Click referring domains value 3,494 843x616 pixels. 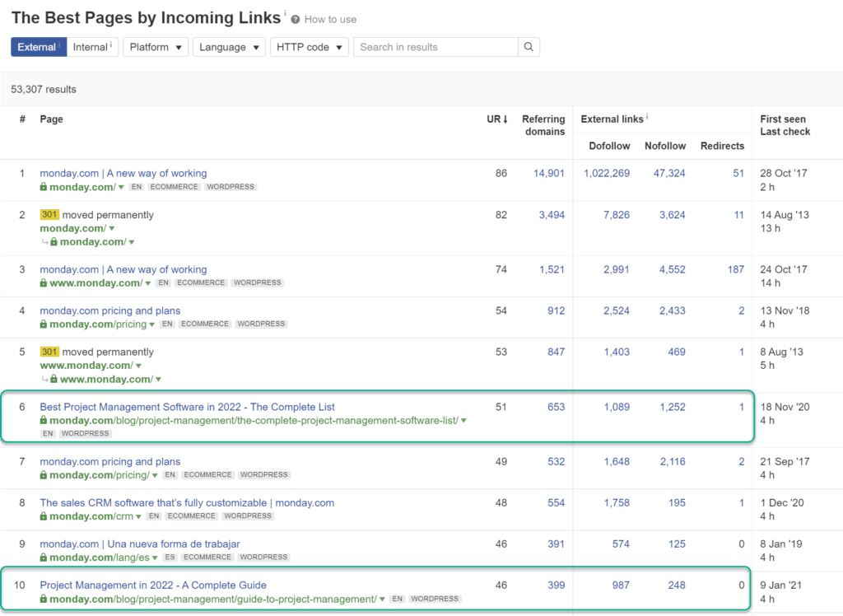coord(552,215)
